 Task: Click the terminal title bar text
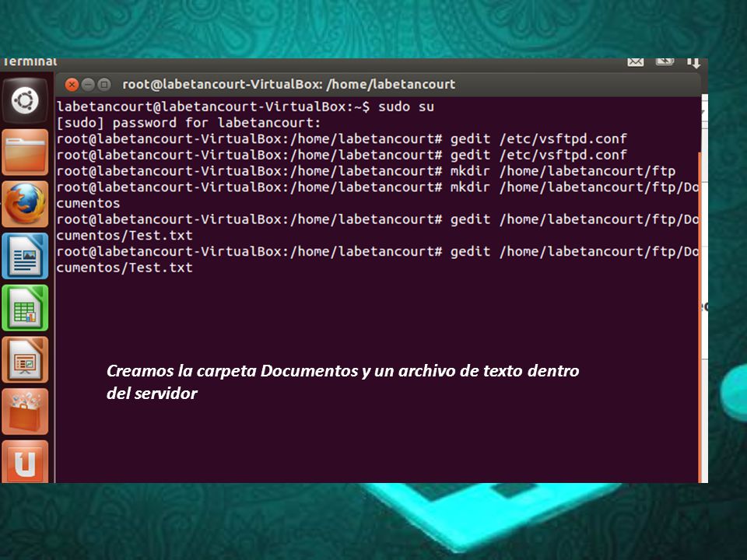tap(289, 84)
